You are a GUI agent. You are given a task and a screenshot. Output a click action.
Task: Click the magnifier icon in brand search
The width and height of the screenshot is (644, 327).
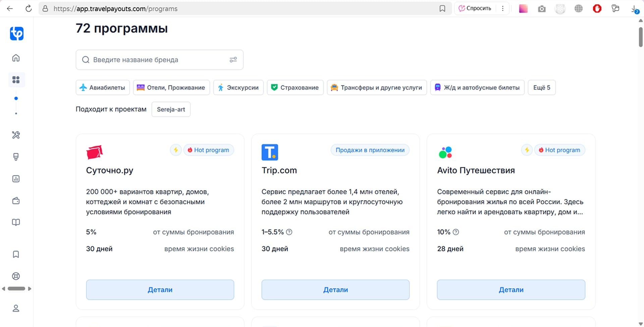click(86, 60)
